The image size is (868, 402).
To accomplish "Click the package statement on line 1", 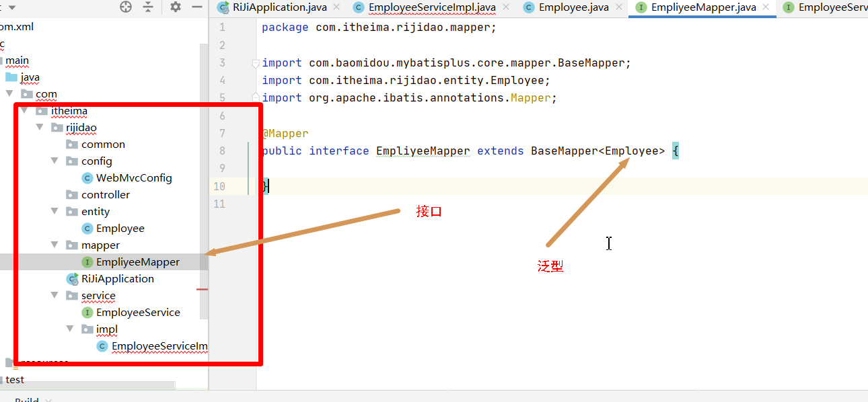I will (379, 28).
